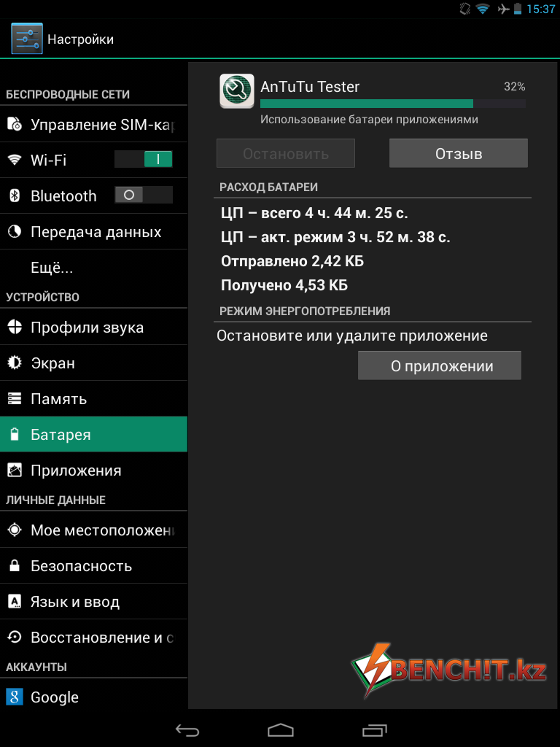Screen dimensions: 560x747
Task: Open the recent apps navigation icon
Action: point(374,729)
